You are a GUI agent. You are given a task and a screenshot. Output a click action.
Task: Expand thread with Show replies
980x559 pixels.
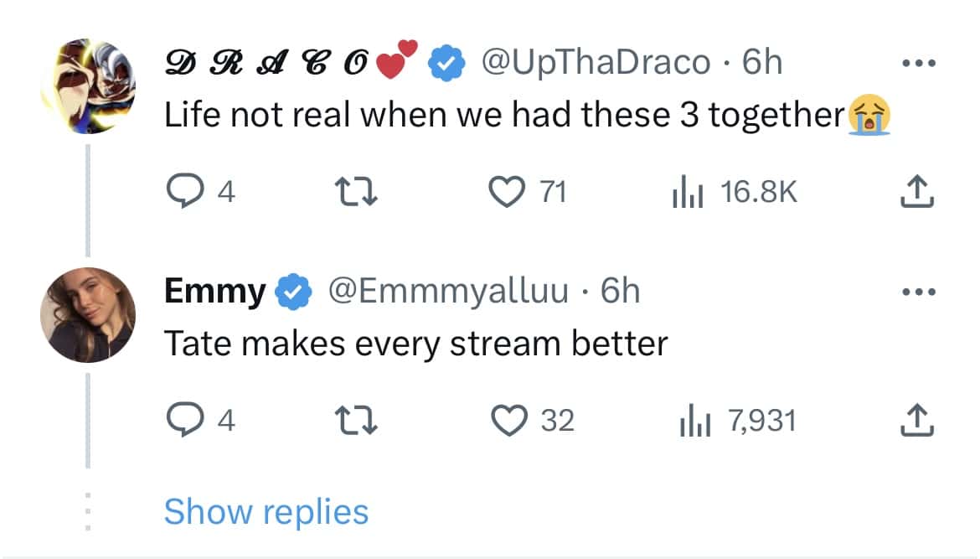point(266,511)
